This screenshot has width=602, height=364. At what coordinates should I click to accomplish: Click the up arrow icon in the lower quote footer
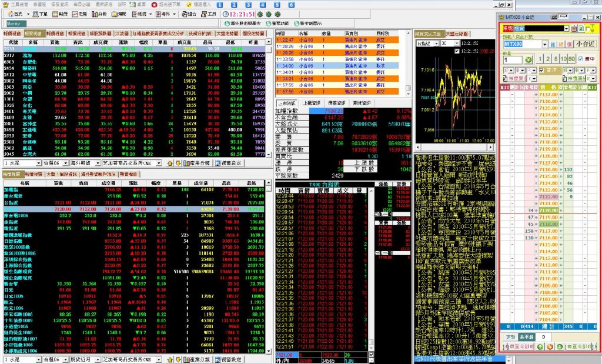(170, 359)
